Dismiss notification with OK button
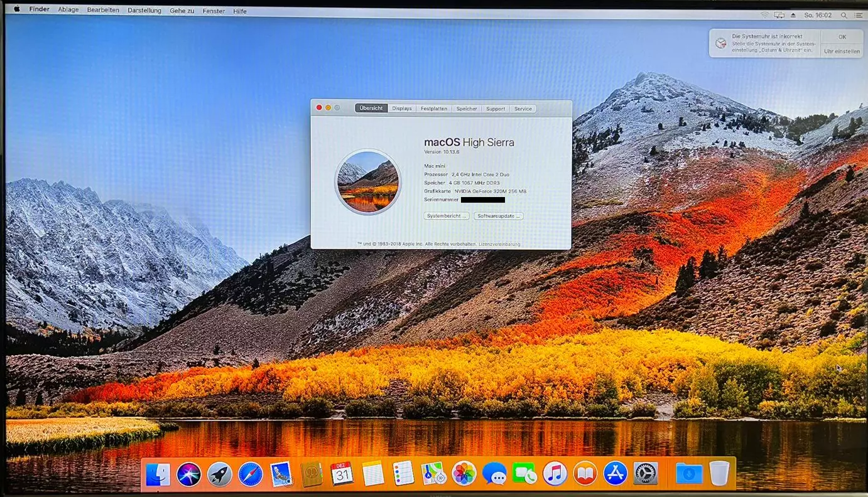Viewport: 868px width, 497px height. (x=842, y=37)
